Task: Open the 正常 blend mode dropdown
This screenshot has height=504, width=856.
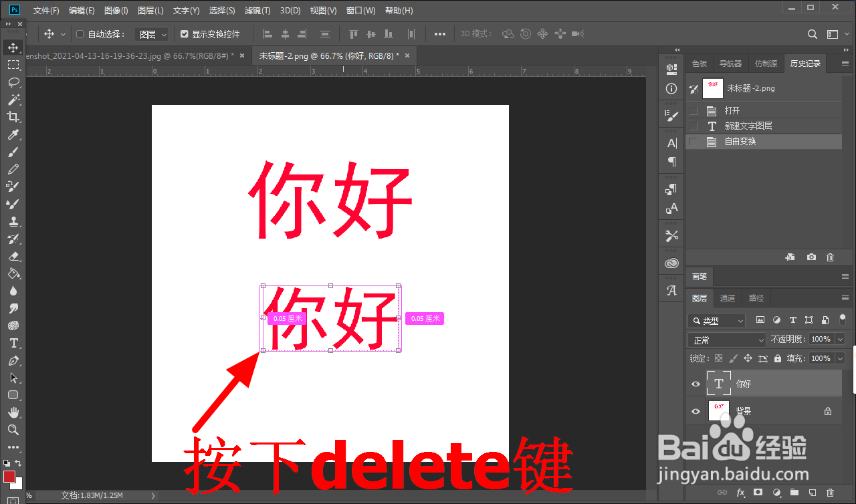Action: 726,339
